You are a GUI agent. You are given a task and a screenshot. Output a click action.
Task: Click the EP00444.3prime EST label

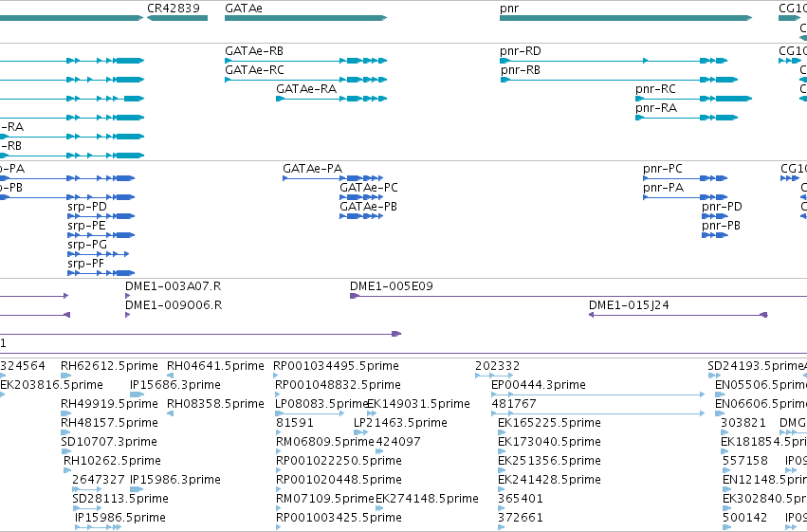point(539,385)
